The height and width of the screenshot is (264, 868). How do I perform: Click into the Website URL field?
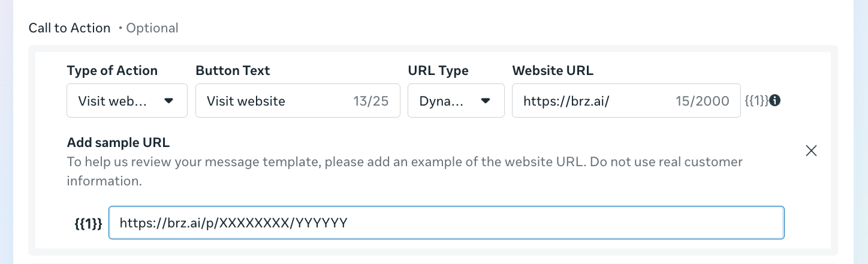click(626, 100)
